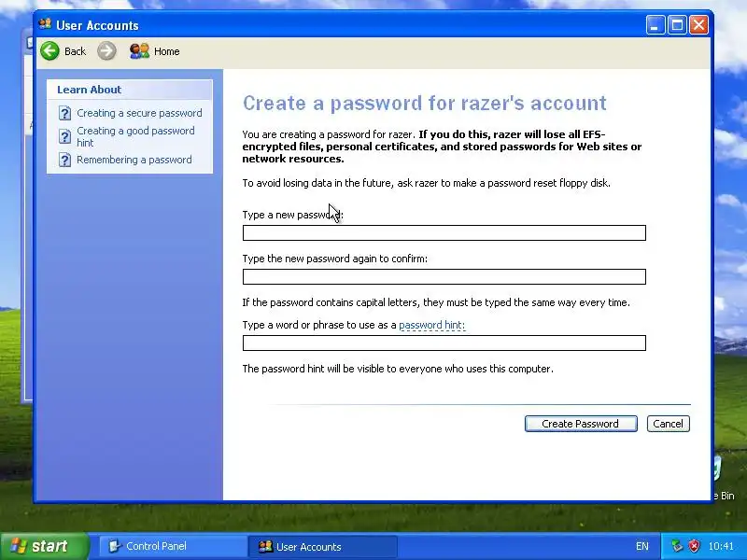Click the network connection tray icon
The height and width of the screenshot is (560, 747).
(x=677, y=546)
